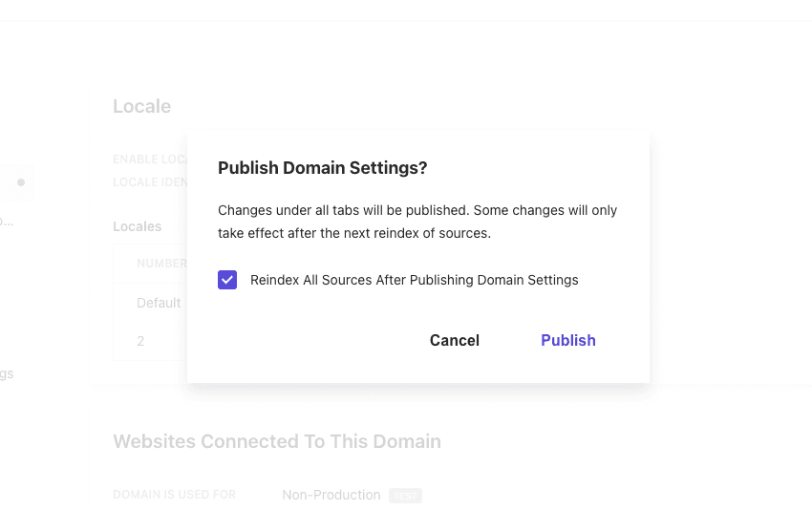
Task: Uncheck the Reindex All Sources checkbox
Action: coord(227,280)
